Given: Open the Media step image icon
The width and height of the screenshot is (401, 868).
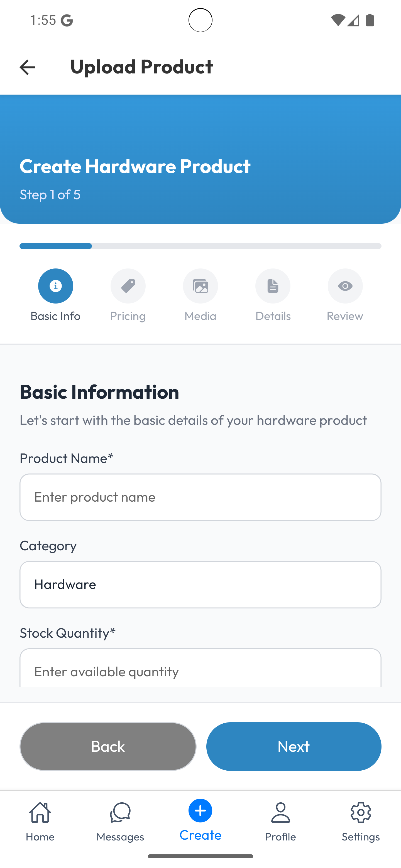Looking at the screenshot, I should [200, 286].
